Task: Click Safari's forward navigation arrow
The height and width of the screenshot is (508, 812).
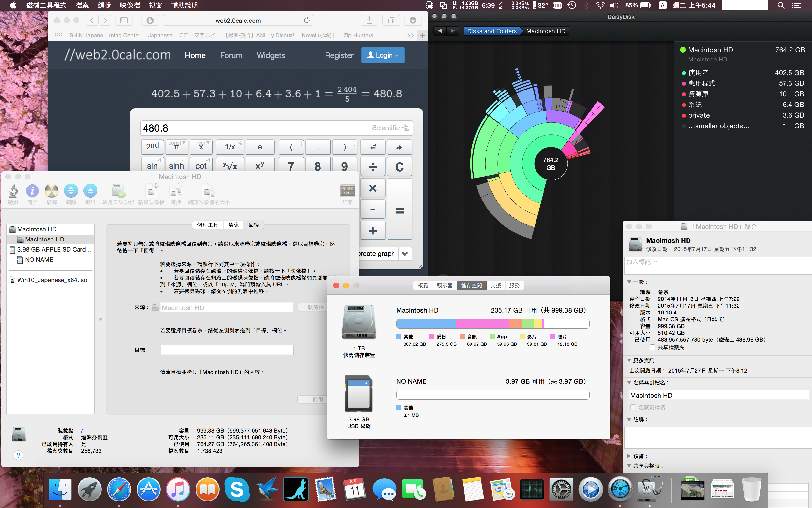Action: [105, 21]
